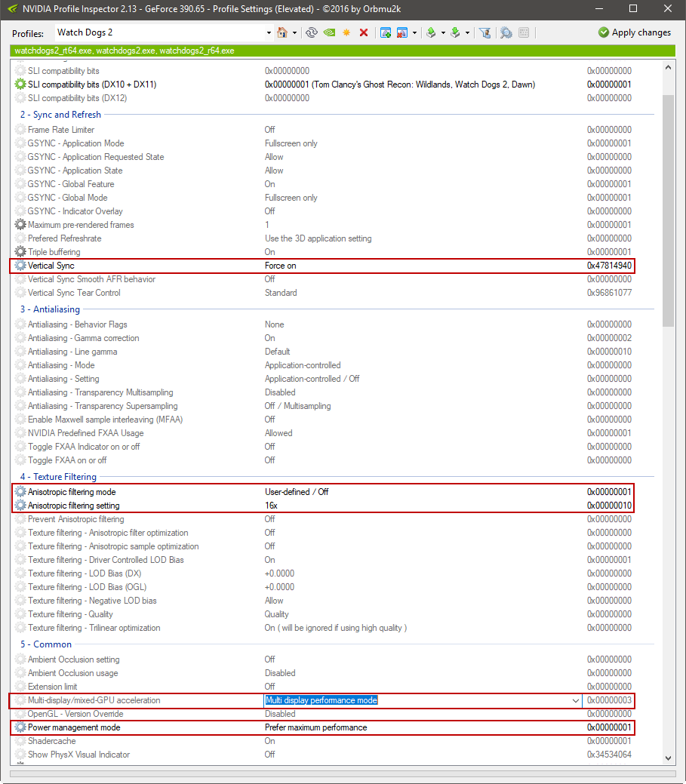
Task: Select the 'Vertical Sync Tear Control' row
Action: pyautogui.click(x=322, y=293)
